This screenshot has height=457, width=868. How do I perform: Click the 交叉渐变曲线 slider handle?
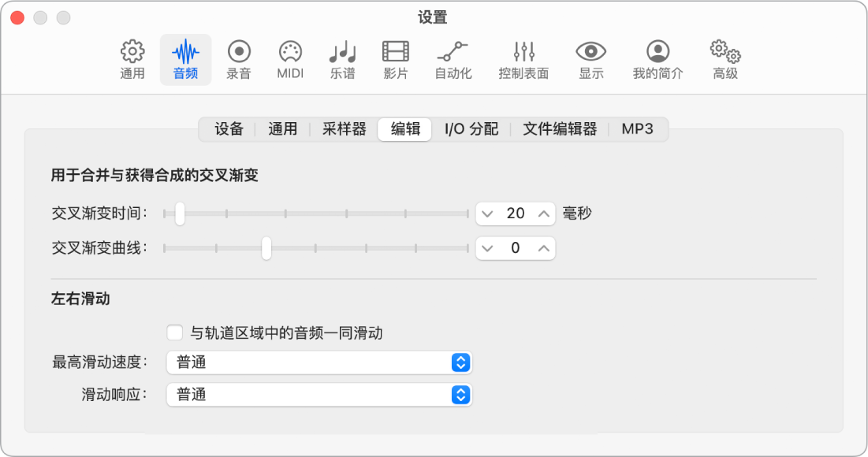pos(266,248)
